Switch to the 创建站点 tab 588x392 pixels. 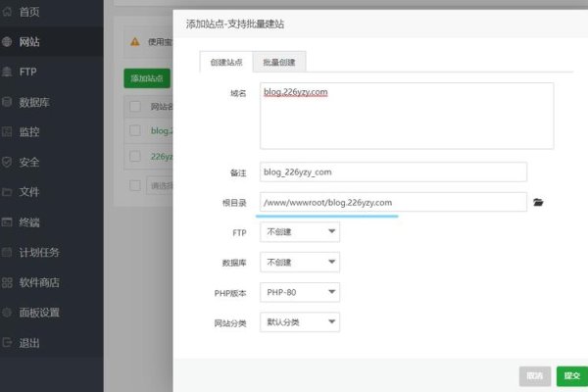pos(226,62)
